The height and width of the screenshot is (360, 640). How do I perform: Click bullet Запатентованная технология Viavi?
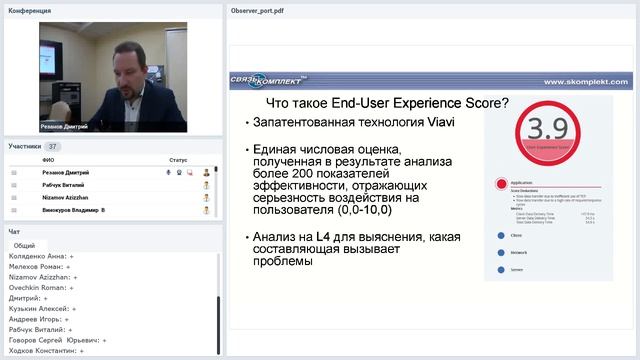coord(353,122)
